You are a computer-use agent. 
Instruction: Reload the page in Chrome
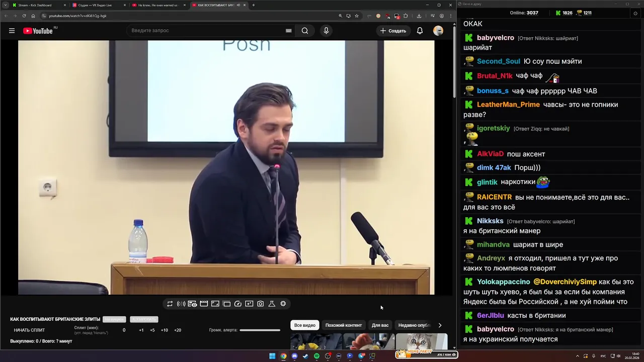tap(24, 16)
